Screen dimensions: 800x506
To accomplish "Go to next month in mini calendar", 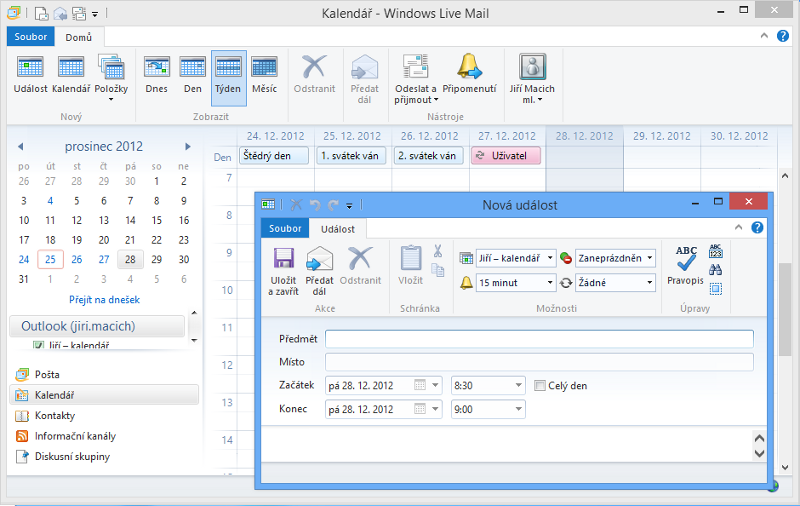I will (x=187, y=146).
